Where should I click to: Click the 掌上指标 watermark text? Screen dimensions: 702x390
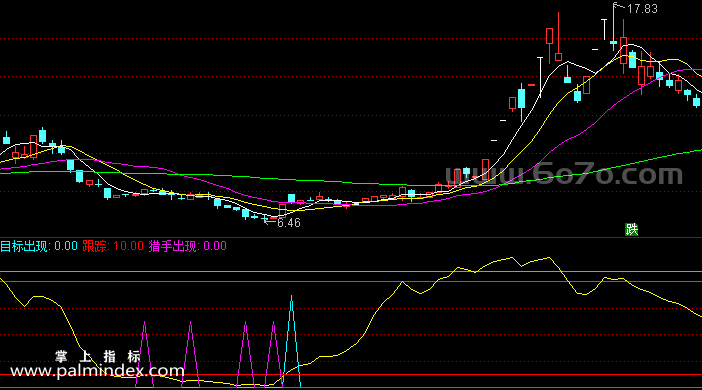click(98, 356)
